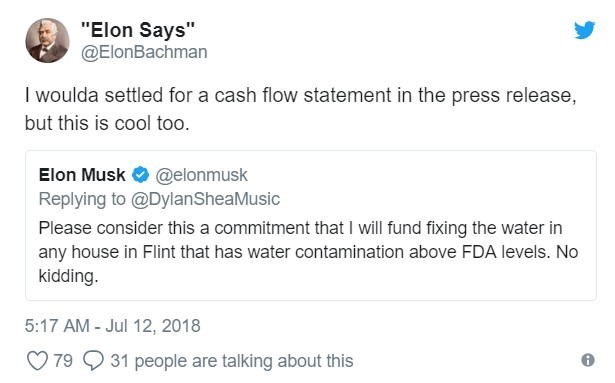This screenshot has height=383, width=615.
Task: Click the Twitter bird logo
Action: pyautogui.click(x=584, y=30)
